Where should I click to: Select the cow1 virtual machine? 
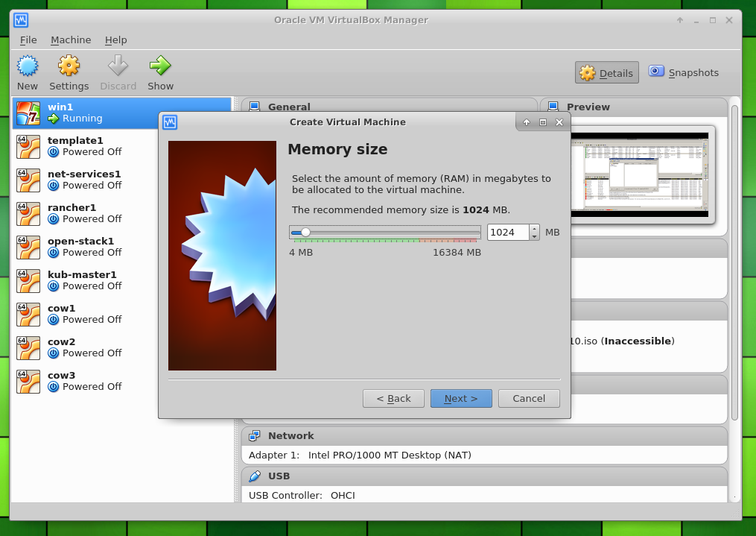click(x=122, y=315)
